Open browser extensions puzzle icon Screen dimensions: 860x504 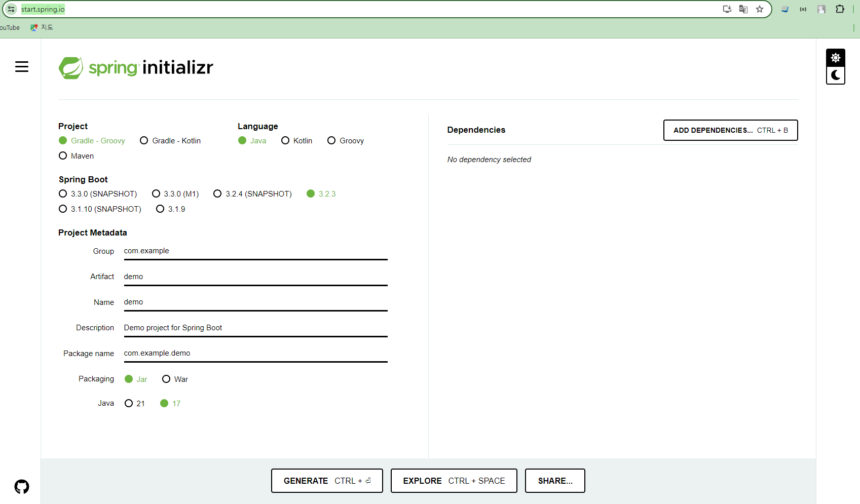coord(840,9)
